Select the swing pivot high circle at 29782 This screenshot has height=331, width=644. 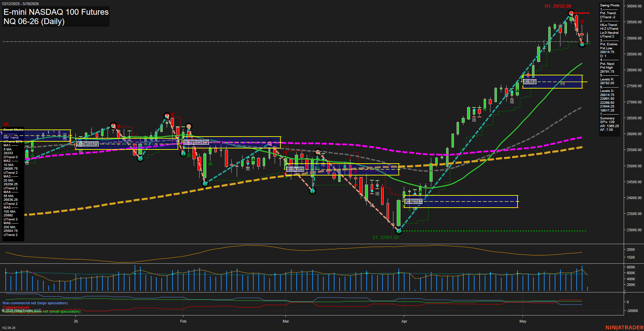click(571, 14)
